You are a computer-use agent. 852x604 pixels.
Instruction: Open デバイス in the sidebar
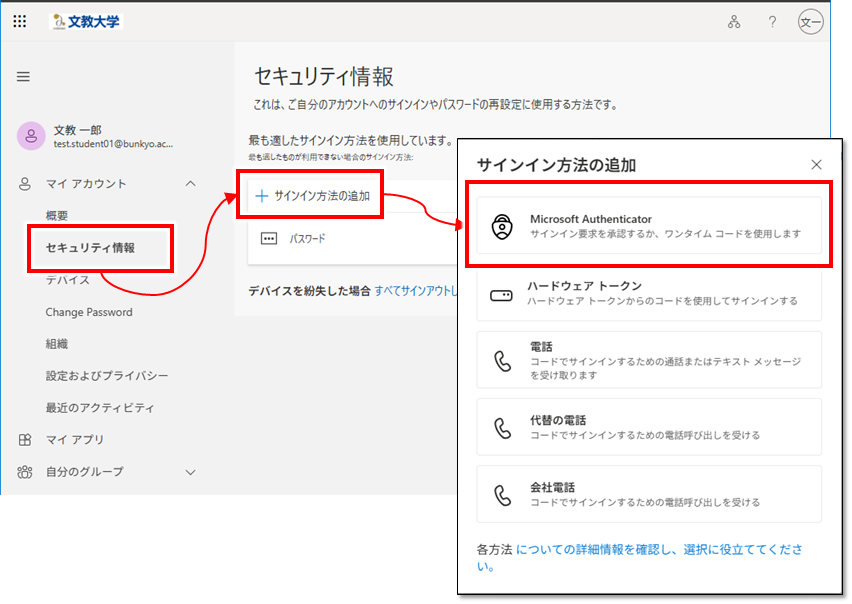pos(67,280)
